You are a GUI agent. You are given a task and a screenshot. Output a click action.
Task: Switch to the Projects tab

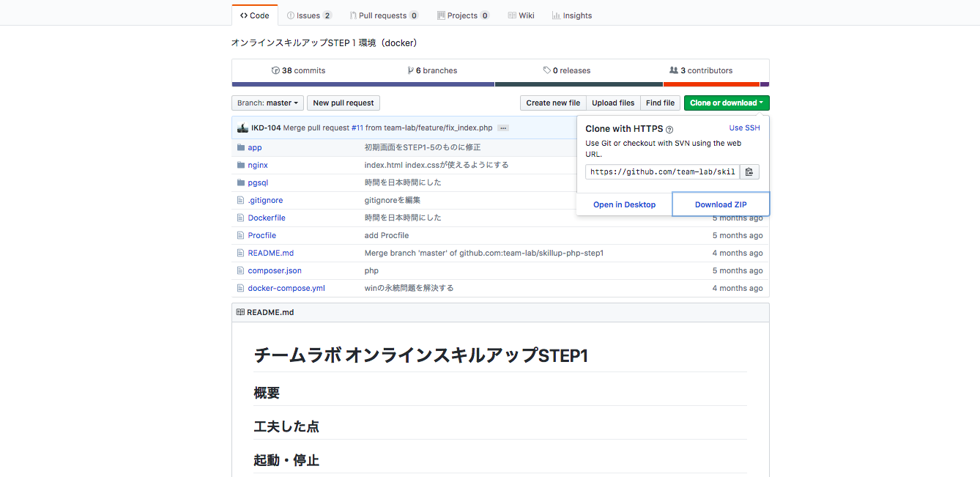463,15
